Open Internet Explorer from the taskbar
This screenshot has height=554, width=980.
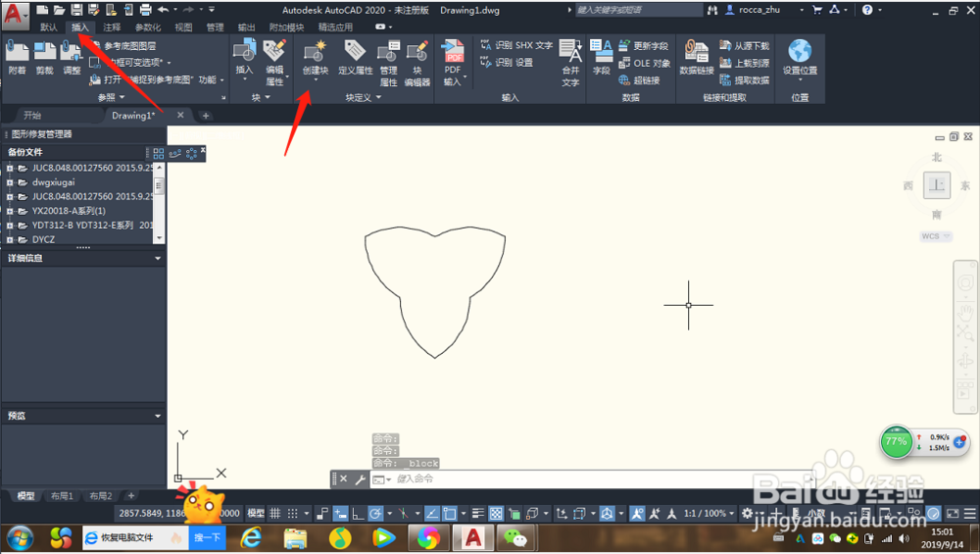[x=251, y=537]
